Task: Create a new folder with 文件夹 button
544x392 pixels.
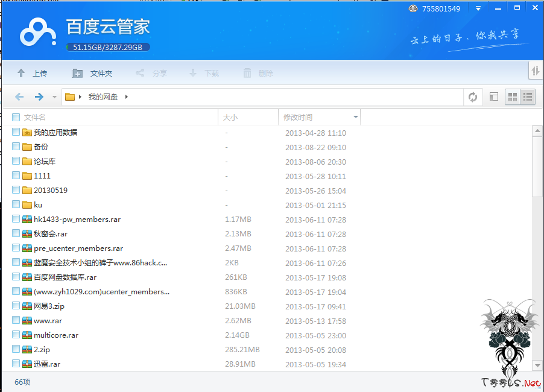Action: 92,73
